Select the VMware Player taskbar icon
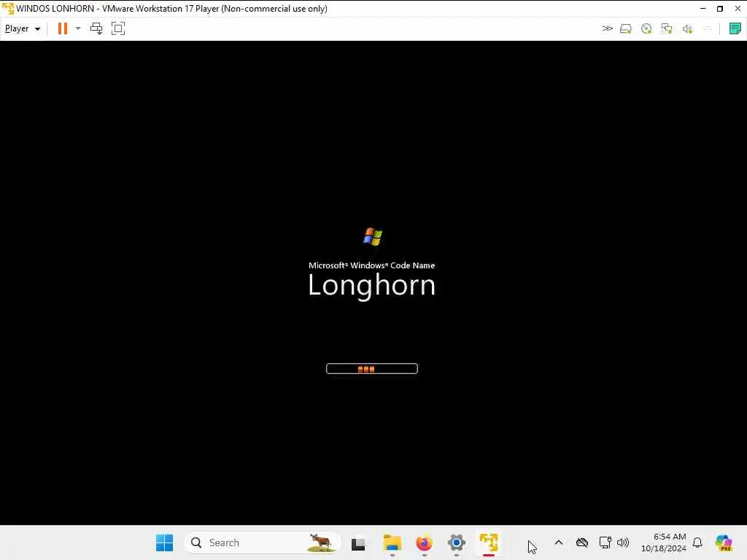Image resolution: width=747 pixels, height=560 pixels. [489, 542]
